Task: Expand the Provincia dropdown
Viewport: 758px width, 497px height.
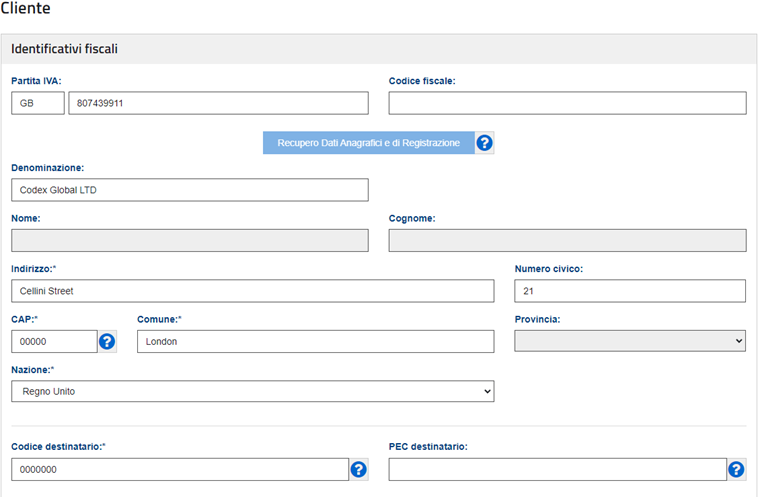Action: 630,341
